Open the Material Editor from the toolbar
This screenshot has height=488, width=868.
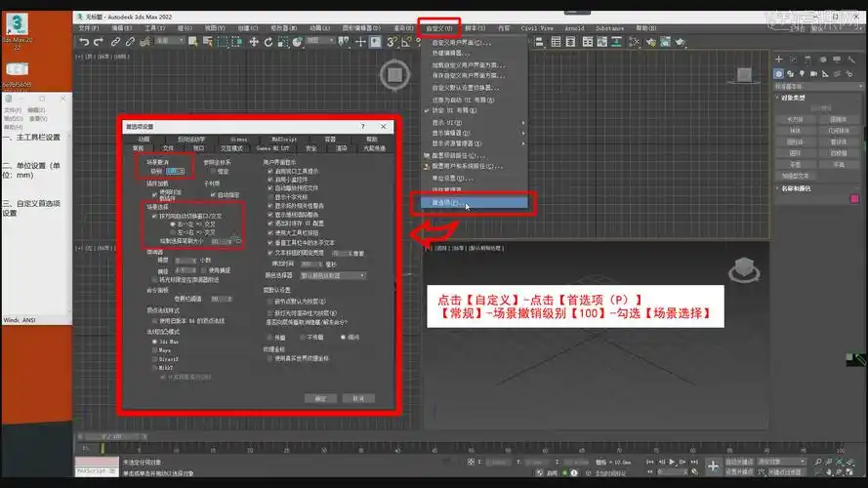(635, 42)
